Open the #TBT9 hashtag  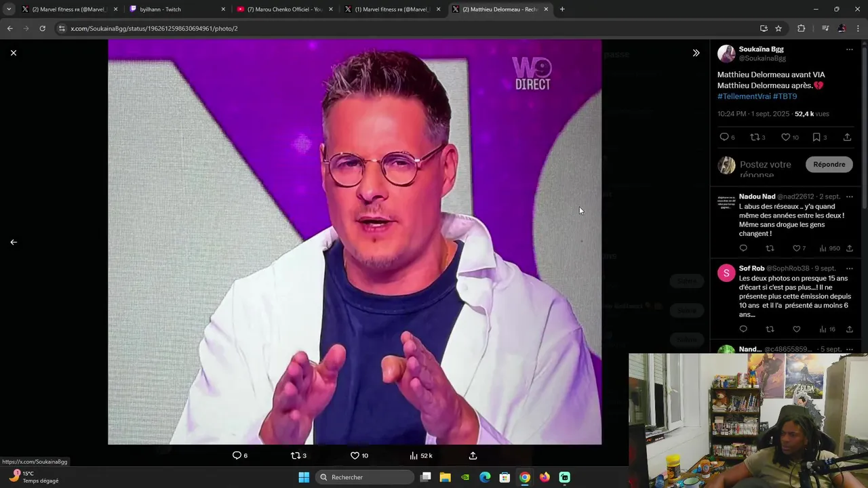click(x=785, y=96)
